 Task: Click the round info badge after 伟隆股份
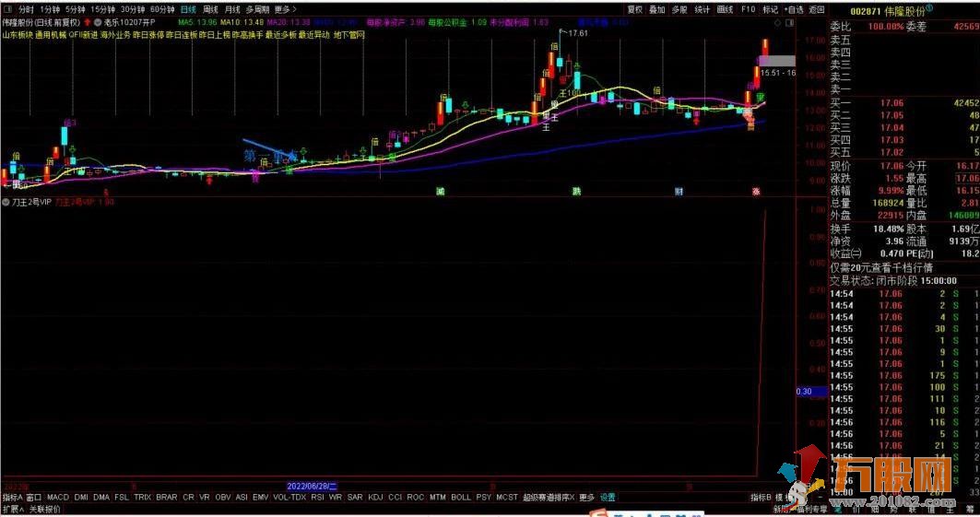(x=928, y=8)
